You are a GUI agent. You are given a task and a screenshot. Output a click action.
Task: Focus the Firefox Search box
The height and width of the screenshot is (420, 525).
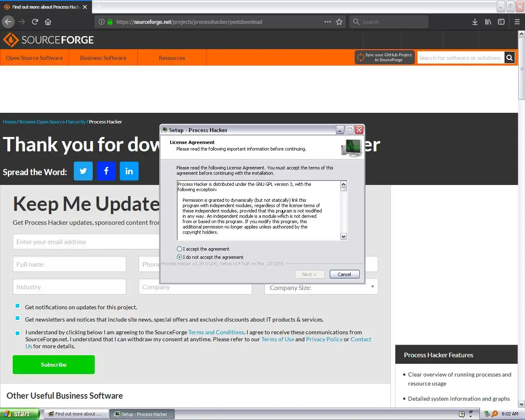click(389, 22)
